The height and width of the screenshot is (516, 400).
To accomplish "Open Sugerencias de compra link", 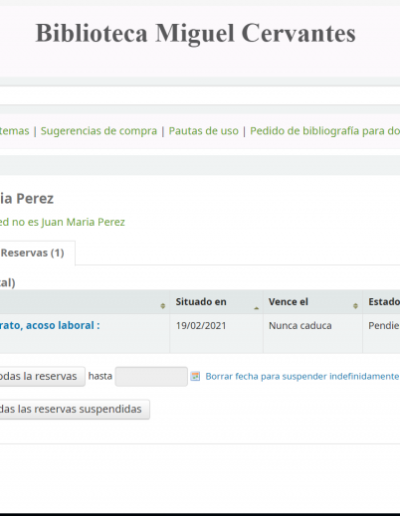I will pyautogui.click(x=99, y=131).
